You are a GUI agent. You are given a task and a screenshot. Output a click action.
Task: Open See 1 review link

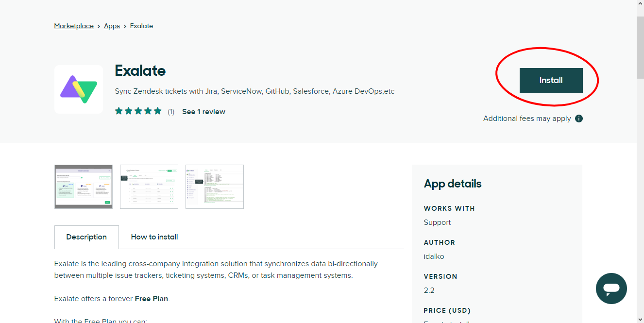click(x=203, y=112)
